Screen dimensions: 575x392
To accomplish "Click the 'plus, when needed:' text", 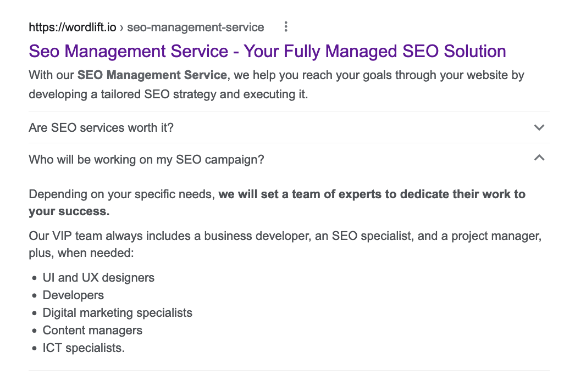I will coord(81,254).
